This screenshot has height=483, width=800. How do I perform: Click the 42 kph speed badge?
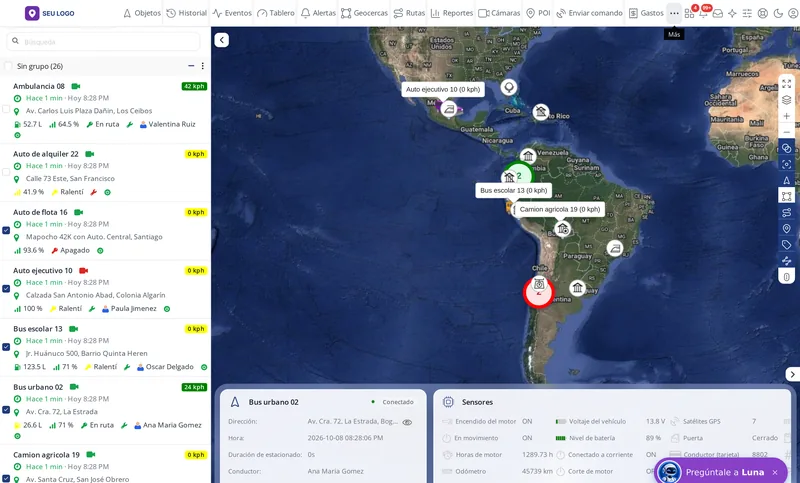(194, 86)
